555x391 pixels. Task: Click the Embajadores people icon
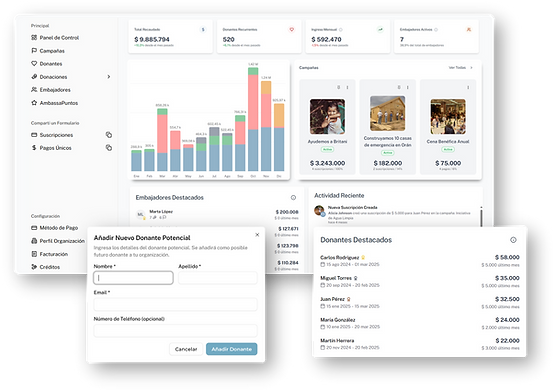(34, 90)
